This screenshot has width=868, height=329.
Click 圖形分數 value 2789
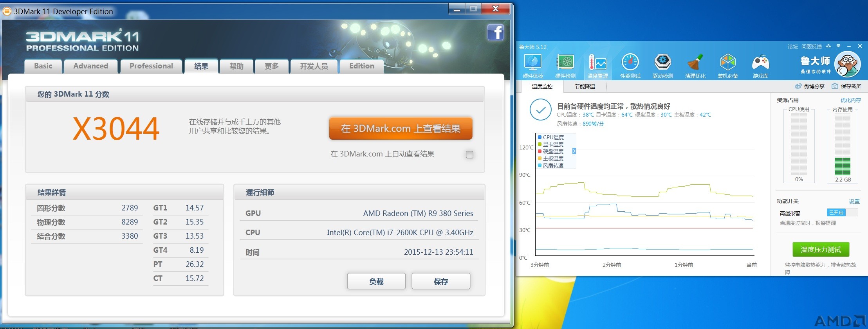[x=130, y=208]
